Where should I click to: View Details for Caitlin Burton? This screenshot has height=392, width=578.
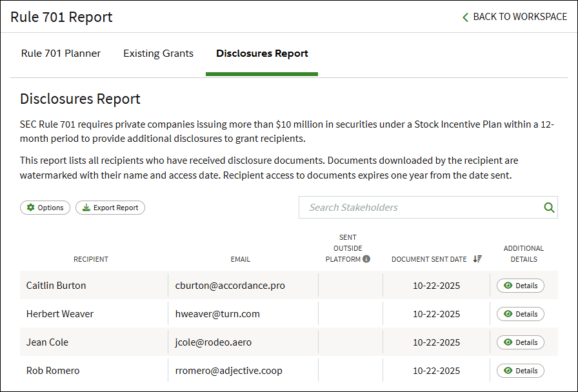(520, 286)
